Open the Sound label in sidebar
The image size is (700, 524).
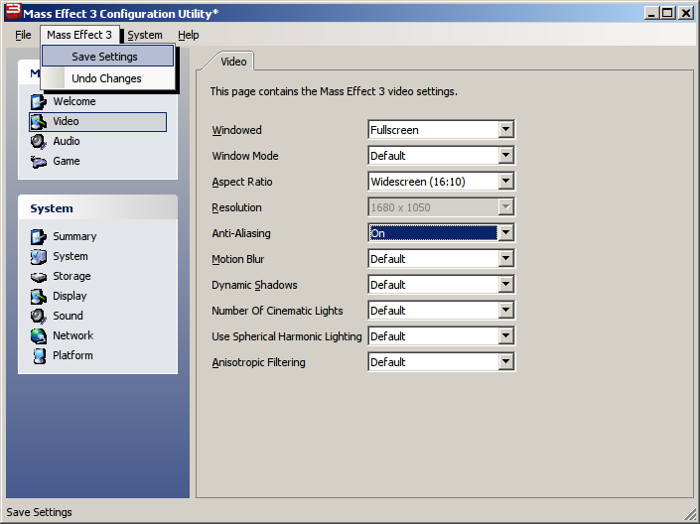point(68,316)
